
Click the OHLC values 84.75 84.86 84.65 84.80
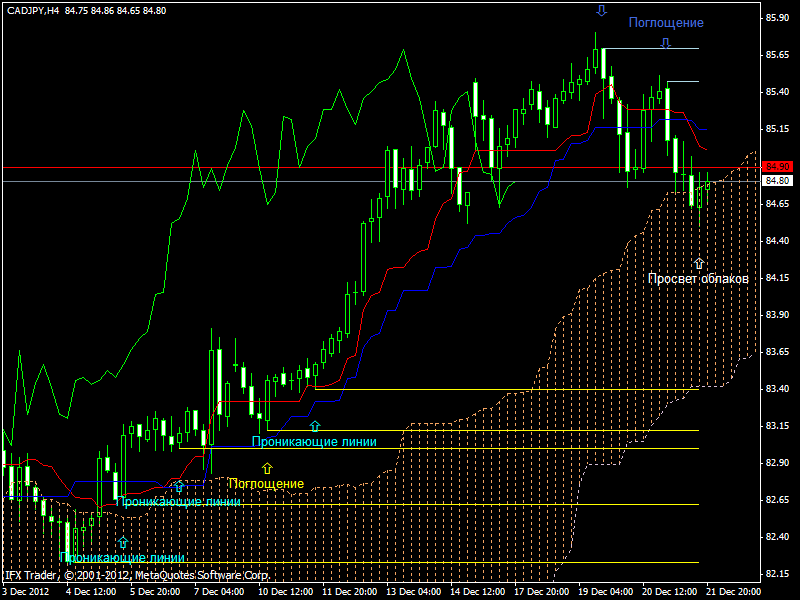115,10
